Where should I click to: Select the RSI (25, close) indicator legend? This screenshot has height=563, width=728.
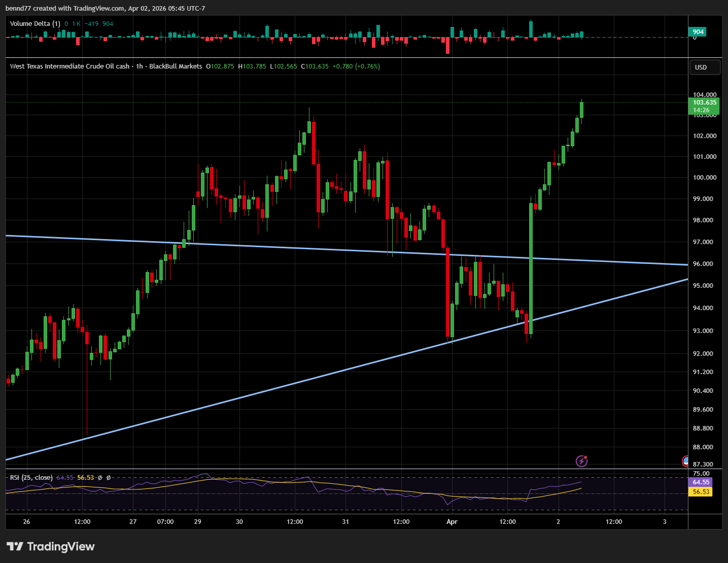coord(31,478)
